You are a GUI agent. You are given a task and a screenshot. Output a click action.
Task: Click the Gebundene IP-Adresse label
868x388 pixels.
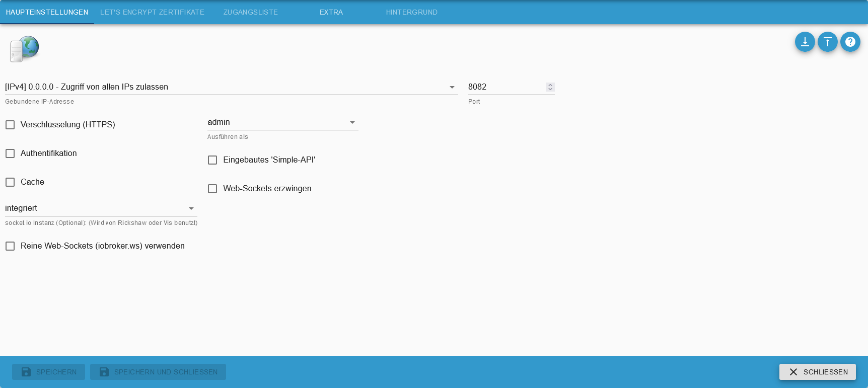pyautogui.click(x=39, y=102)
